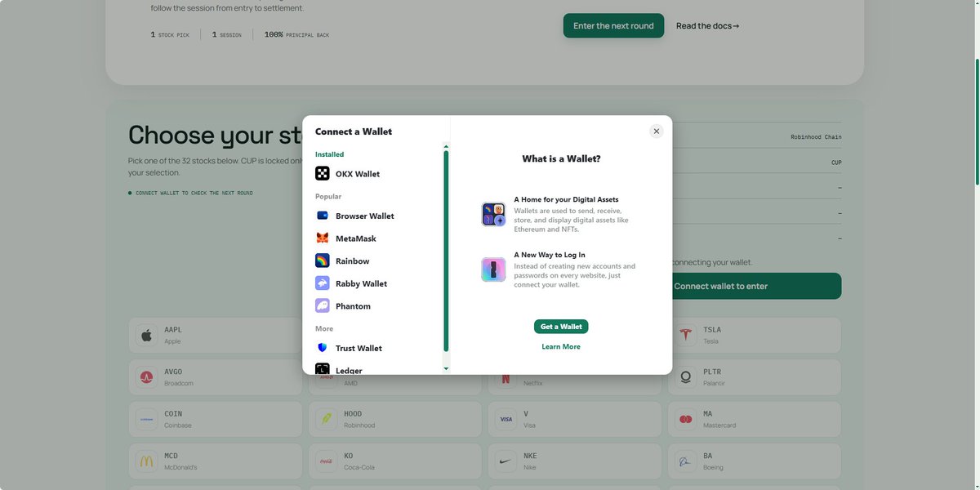The height and width of the screenshot is (490, 980).
Task: Click the Enter the next round button
Action: pyautogui.click(x=613, y=25)
